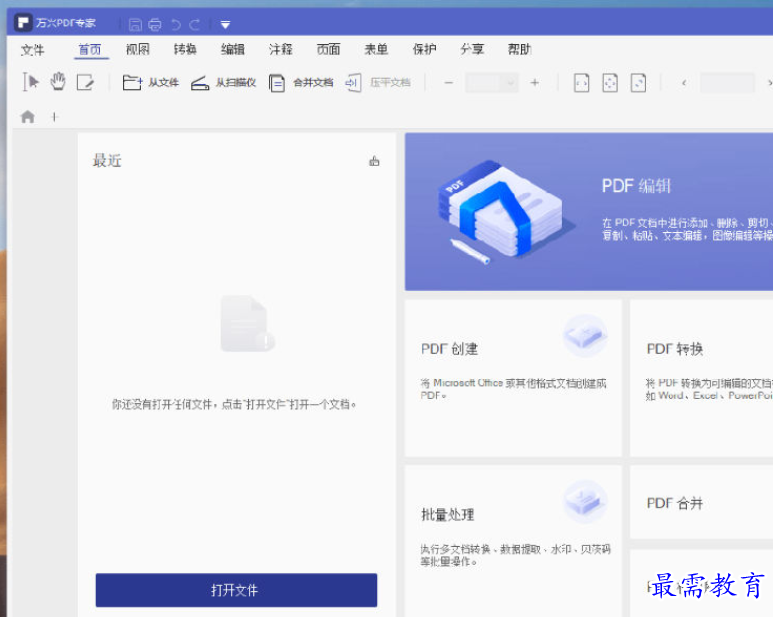
Task: Select the edit object tool icon
Action: tap(85, 82)
